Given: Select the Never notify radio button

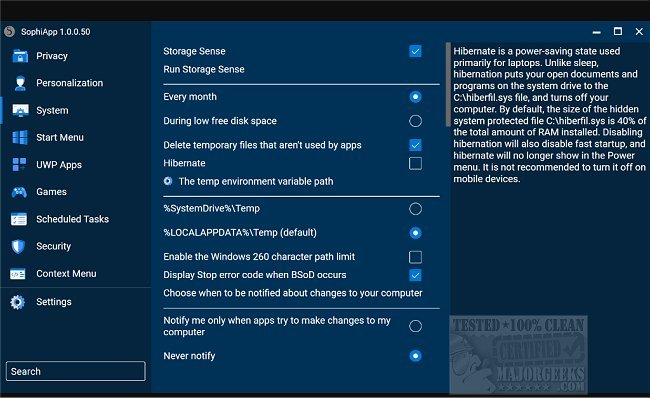Looking at the screenshot, I should [415, 356].
